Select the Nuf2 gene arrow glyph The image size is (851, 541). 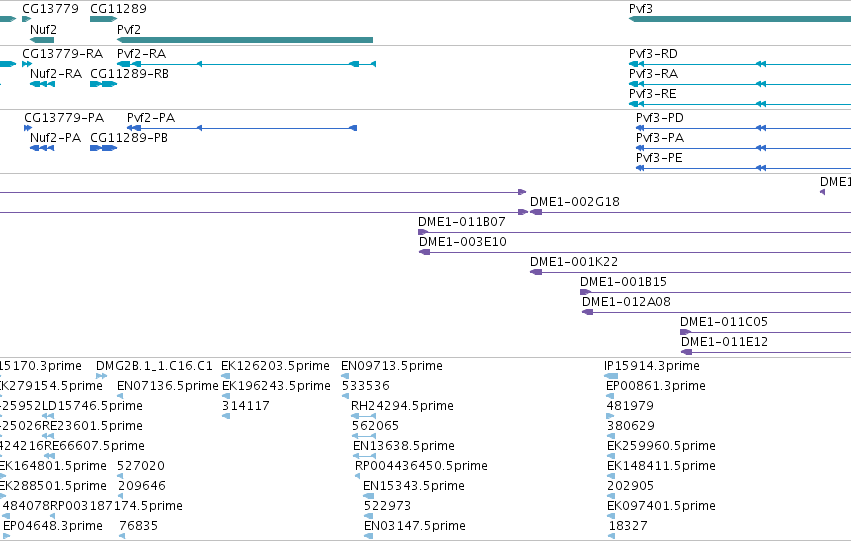click(42, 40)
